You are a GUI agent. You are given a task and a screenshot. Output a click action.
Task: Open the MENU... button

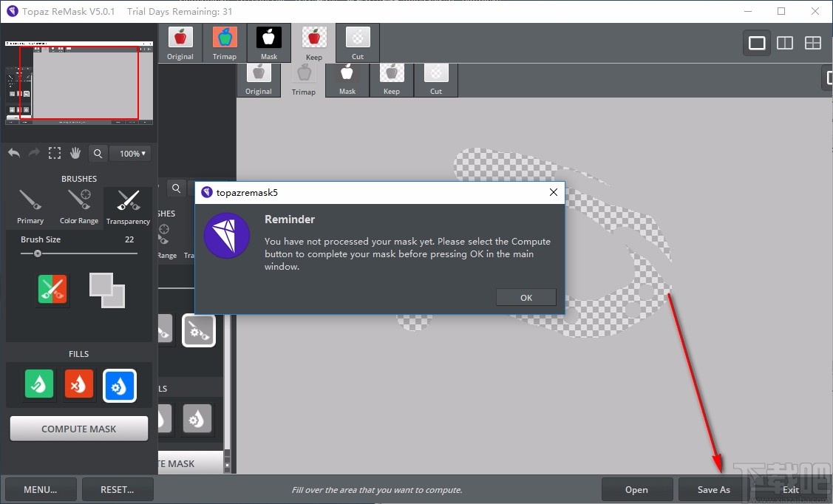click(x=41, y=490)
